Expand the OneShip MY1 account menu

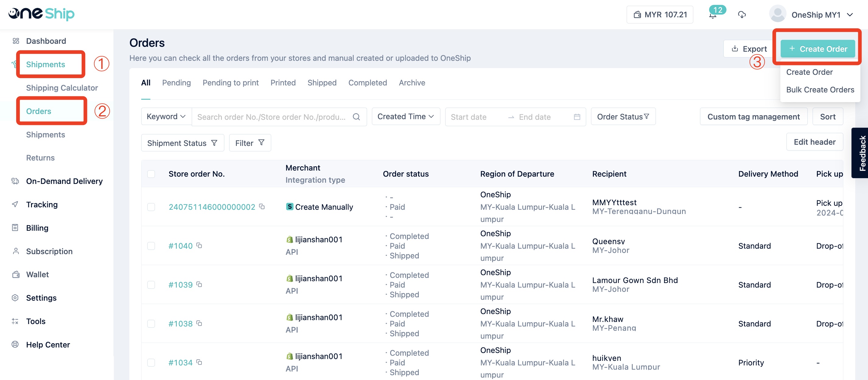(850, 15)
